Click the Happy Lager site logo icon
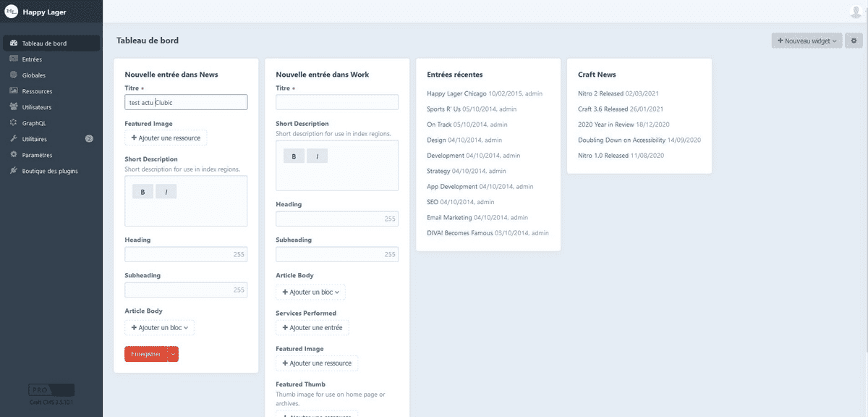Screen dimensions: 868x417 click(11, 11)
